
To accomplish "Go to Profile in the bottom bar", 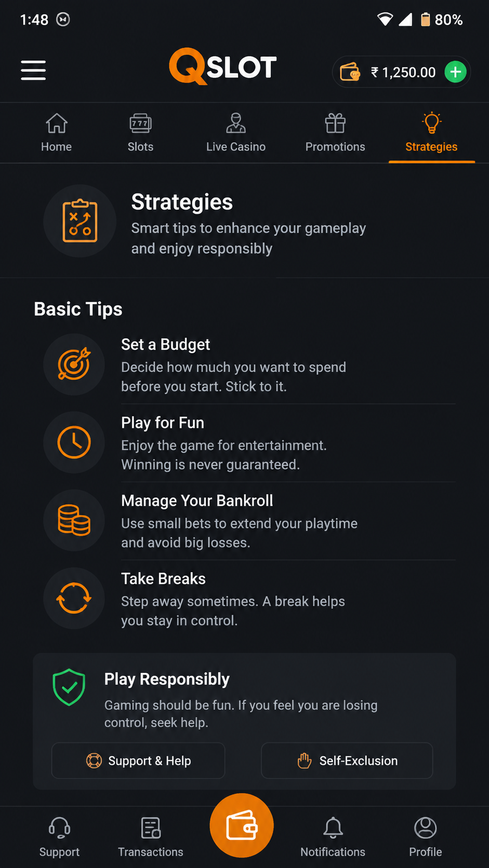I will (426, 836).
